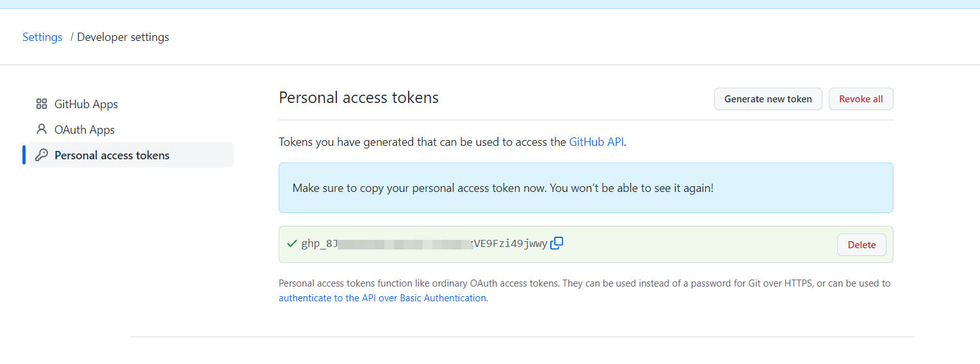Click the 'Tokens you have generated' description text
980x364 pixels.
452,142
